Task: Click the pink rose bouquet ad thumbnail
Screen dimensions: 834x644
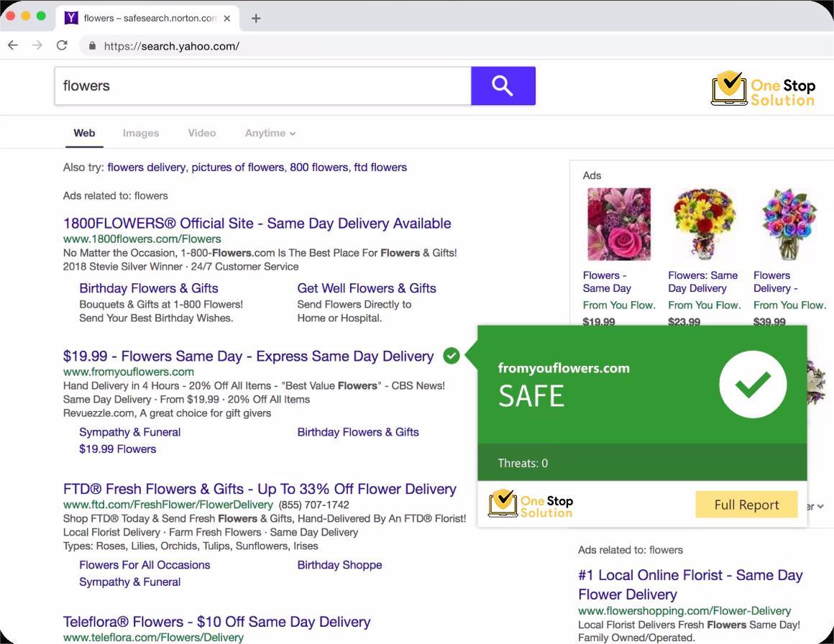Action: [x=619, y=224]
